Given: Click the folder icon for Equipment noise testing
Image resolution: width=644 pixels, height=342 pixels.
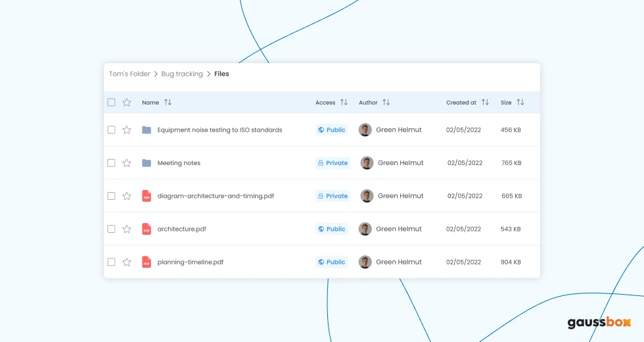Looking at the screenshot, I should point(147,130).
